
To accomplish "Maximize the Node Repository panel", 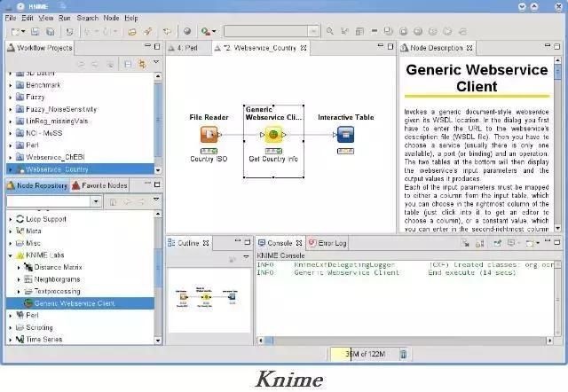I will [157, 184].
